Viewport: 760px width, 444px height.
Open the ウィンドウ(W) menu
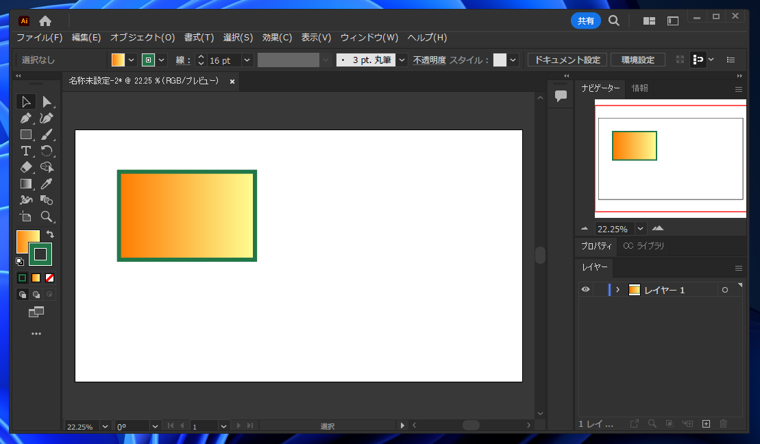(369, 37)
